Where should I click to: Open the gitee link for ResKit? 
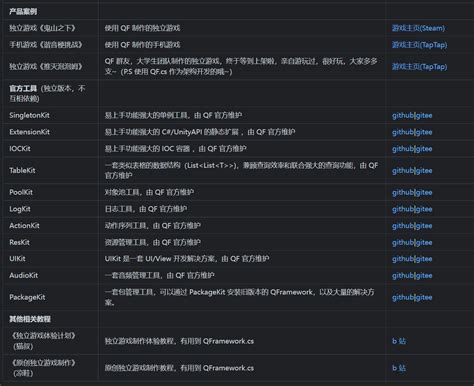424,242
